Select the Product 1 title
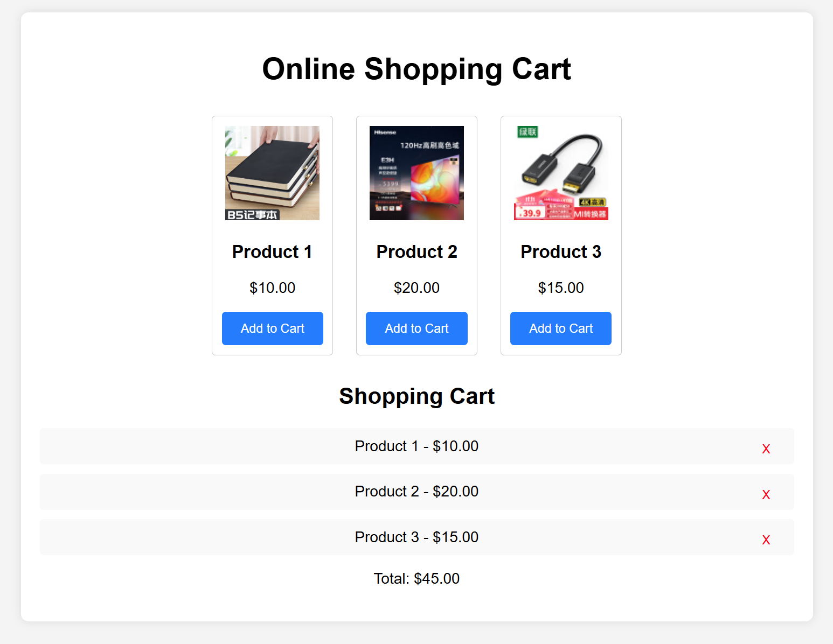Screen dimensions: 833x644 tap(272, 251)
